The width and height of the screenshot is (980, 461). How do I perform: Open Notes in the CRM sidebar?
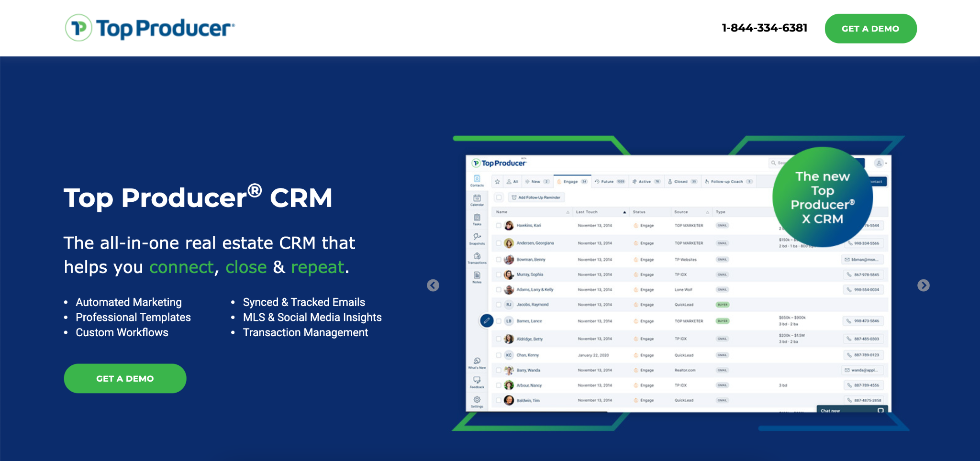pyautogui.click(x=477, y=277)
